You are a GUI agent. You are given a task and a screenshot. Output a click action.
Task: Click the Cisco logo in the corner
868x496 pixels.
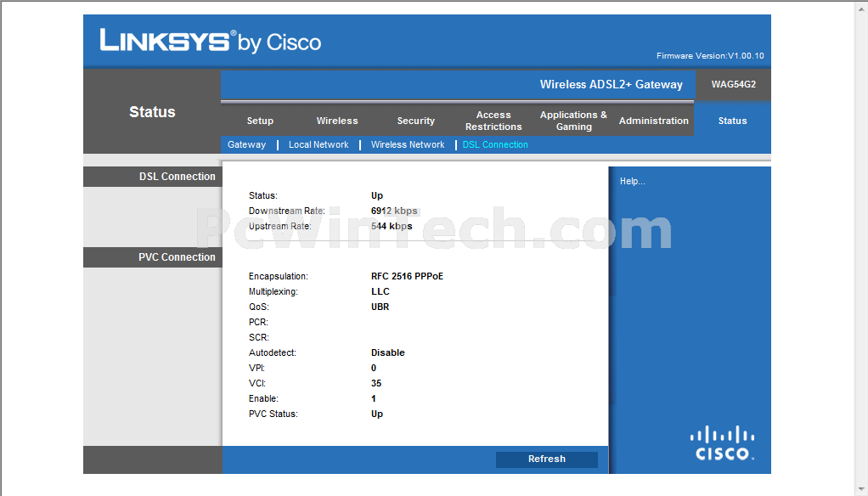[723, 443]
